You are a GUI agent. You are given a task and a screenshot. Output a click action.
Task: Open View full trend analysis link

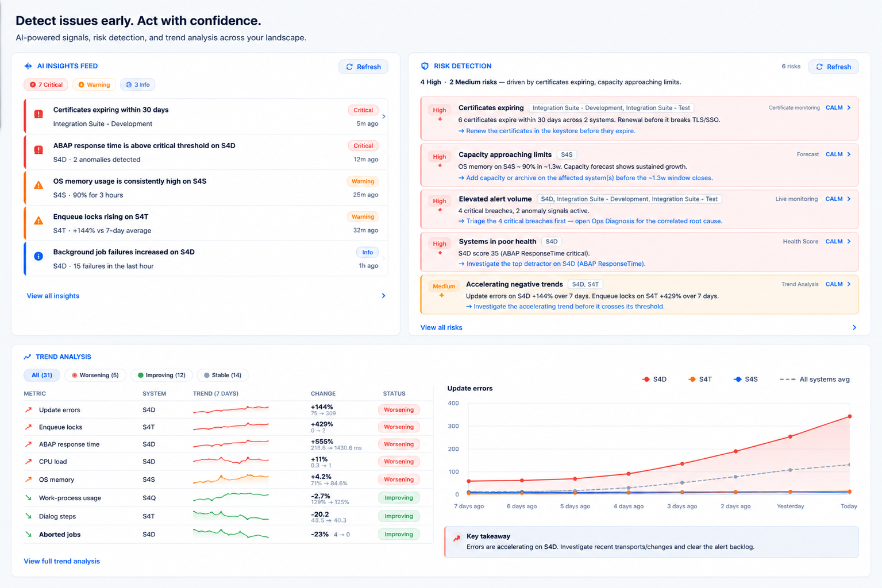pos(62,561)
